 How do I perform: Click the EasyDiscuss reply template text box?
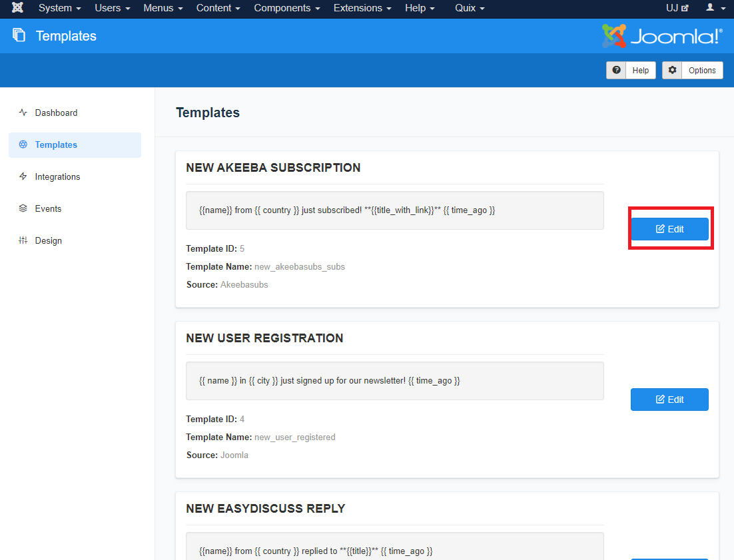click(x=394, y=547)
